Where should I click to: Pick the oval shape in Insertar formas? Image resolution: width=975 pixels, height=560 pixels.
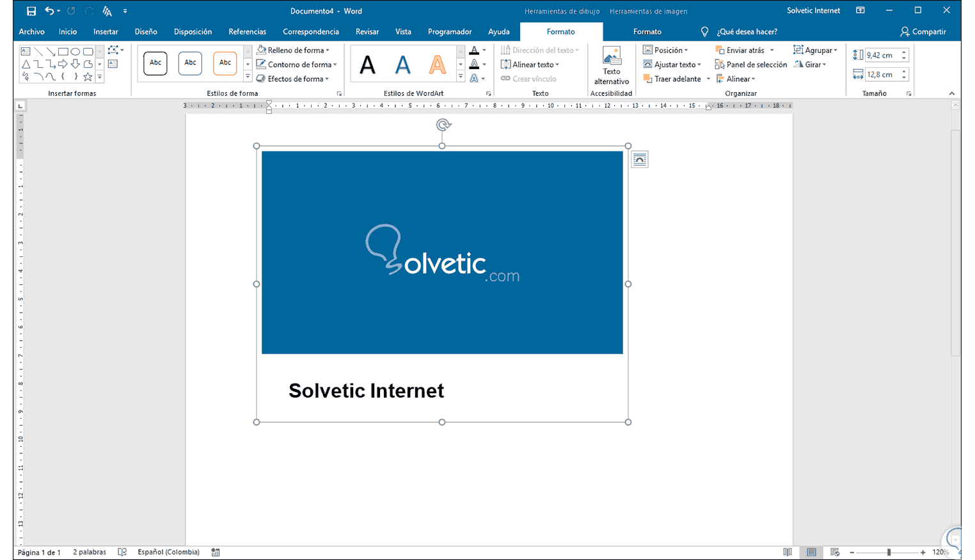[x=75, y=51]
